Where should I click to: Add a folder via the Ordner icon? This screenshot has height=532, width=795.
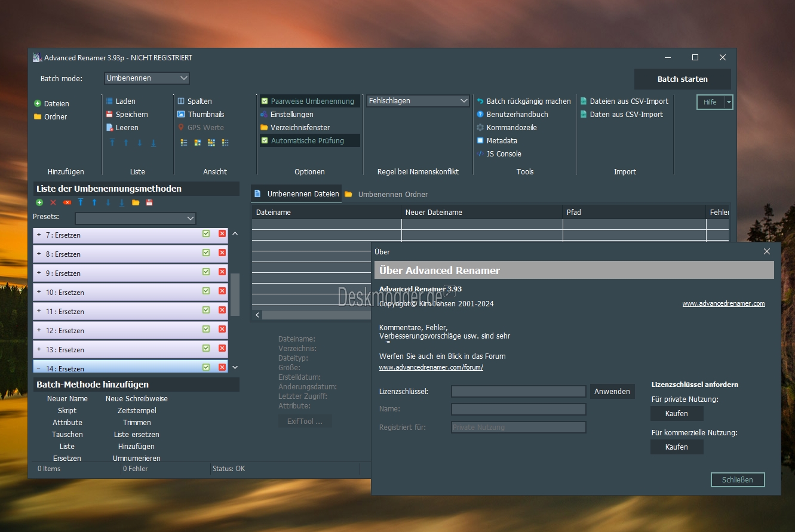pyautogui.click(x=38, y=116)
